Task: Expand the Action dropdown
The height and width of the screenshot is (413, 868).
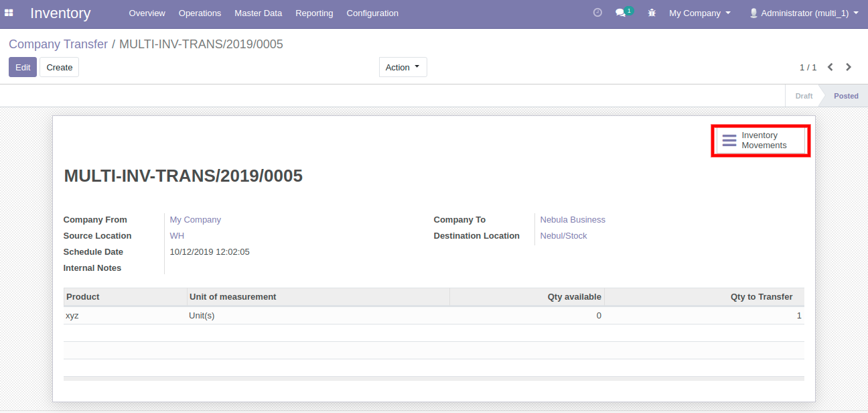Action: pos(403,67)
